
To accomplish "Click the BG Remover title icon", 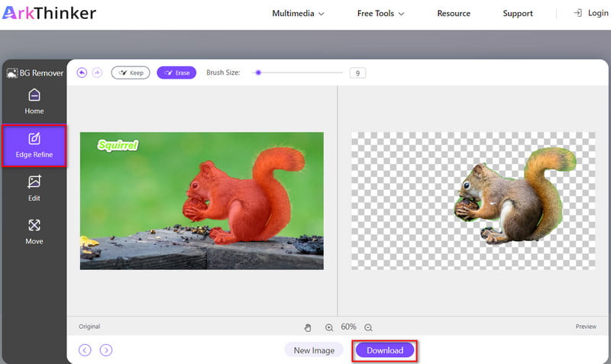I will (12, 72).
